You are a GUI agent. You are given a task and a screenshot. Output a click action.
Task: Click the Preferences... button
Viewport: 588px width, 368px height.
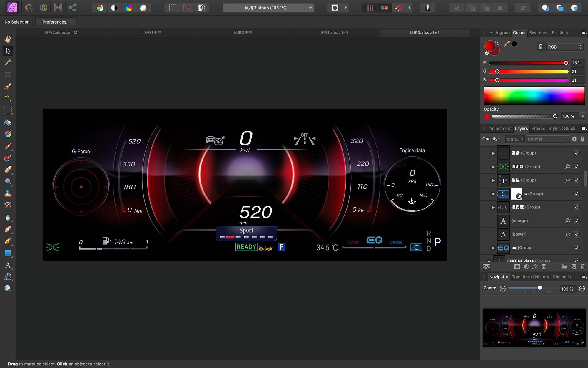56,22
